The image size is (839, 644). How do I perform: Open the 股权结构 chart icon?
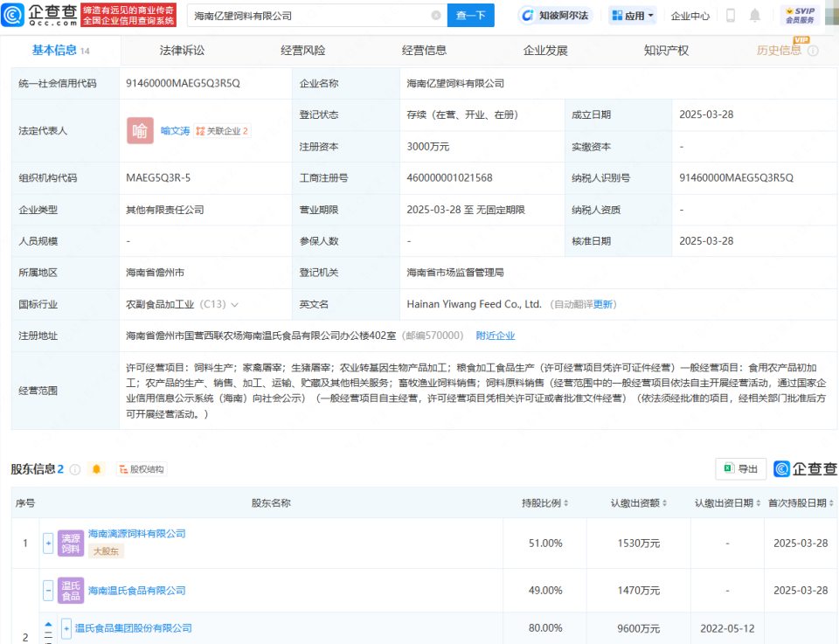pyautogui.click(x=142, y=469)
